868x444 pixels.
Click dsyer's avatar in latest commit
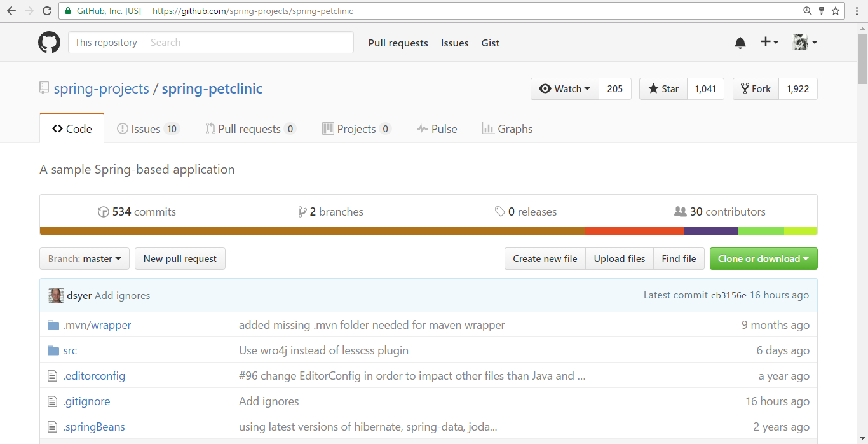coord(56,295)
